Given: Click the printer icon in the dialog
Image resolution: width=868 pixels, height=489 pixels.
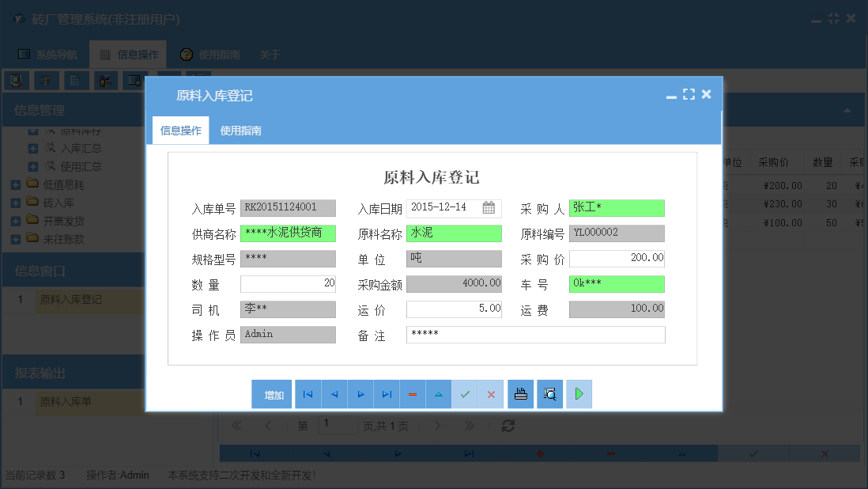Looking at the screenshot, I should pos(520,393).
